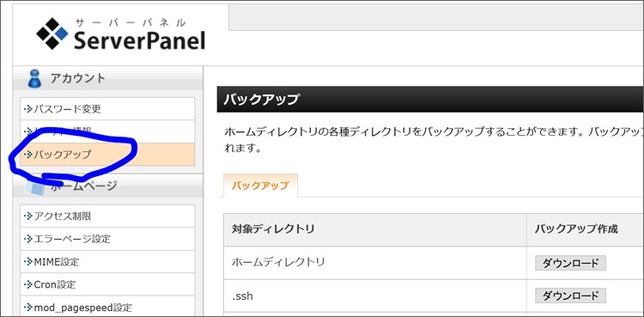The height and width of the screenshot is (317, 644).
Task: Open the MIME設定 link
Action: tap(107, 261)
